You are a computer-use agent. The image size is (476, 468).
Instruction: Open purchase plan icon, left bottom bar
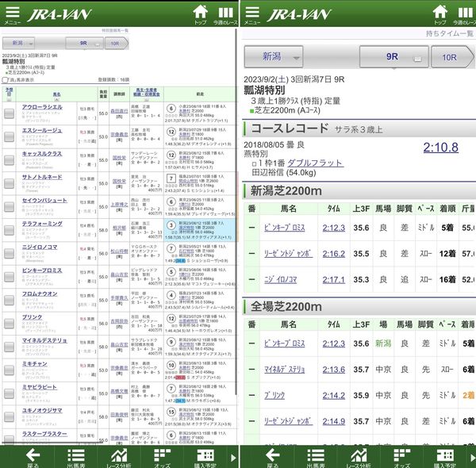(x=205, y=458)
